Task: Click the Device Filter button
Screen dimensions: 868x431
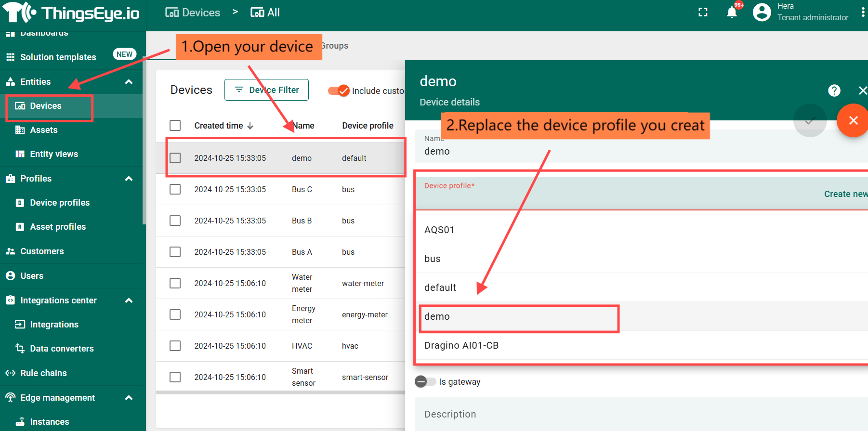Action: coord(266,90)
